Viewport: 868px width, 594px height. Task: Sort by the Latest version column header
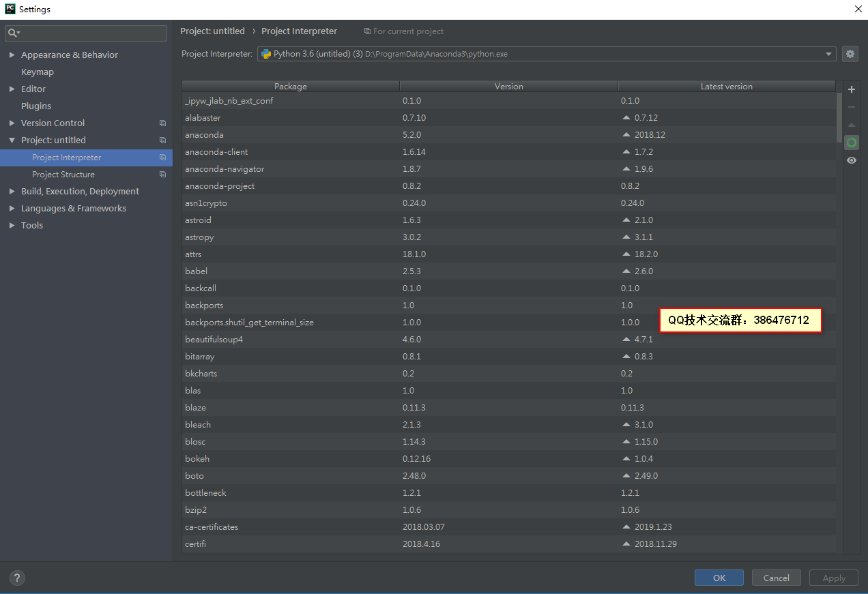click(727, 87)
